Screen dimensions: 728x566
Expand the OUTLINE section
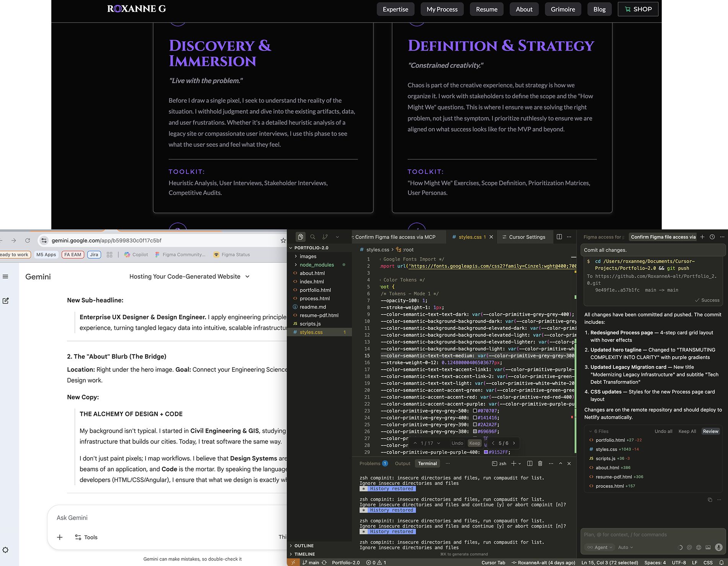click(304, 546)
